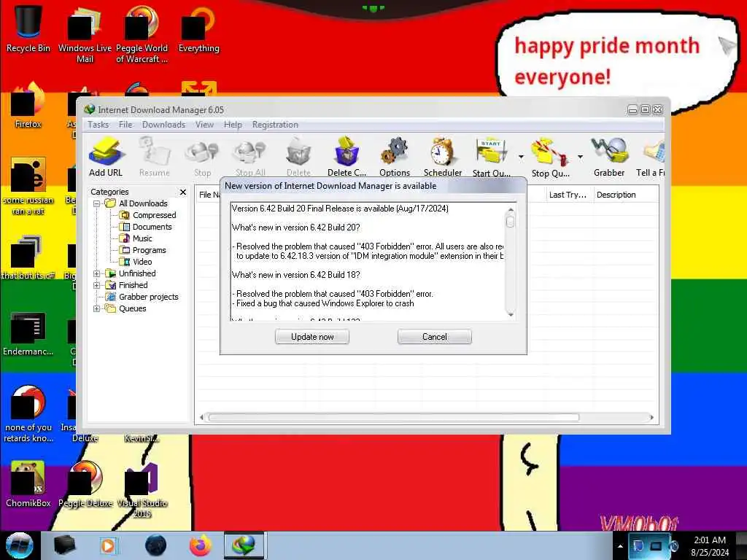The width and height of the screenshot is (747, 560).
Task: Open Windows Live Mail desktop icon
Action: point(85,34)
